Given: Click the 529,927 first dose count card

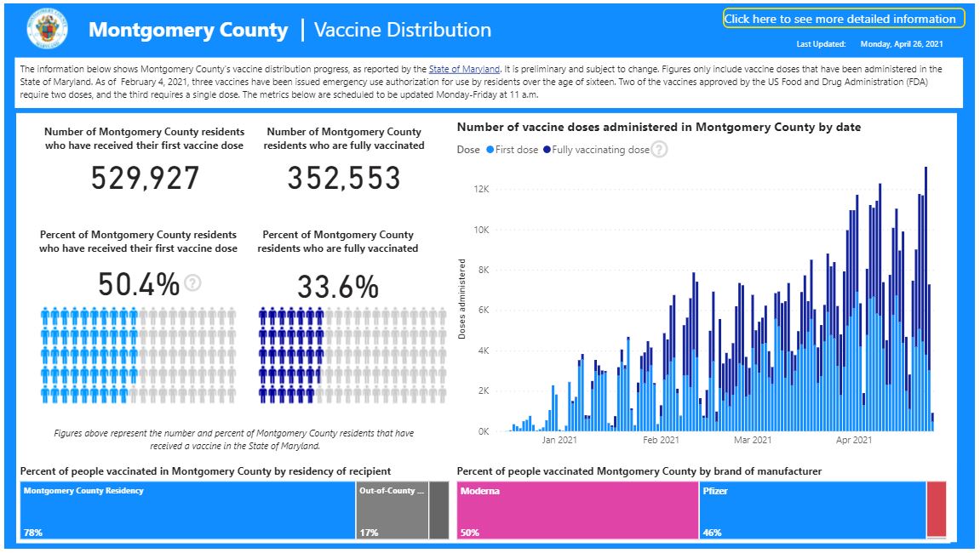Looking at the screenshot, I should [145, 179].
